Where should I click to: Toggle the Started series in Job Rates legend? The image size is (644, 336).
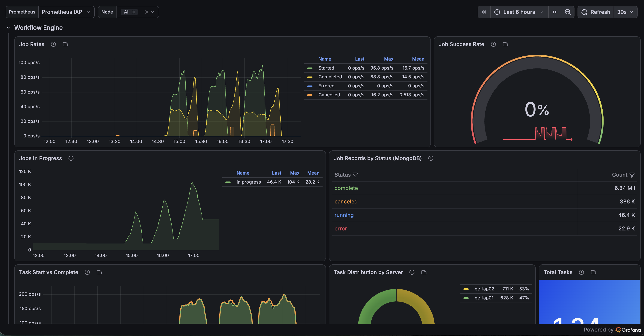pos(326,68)
